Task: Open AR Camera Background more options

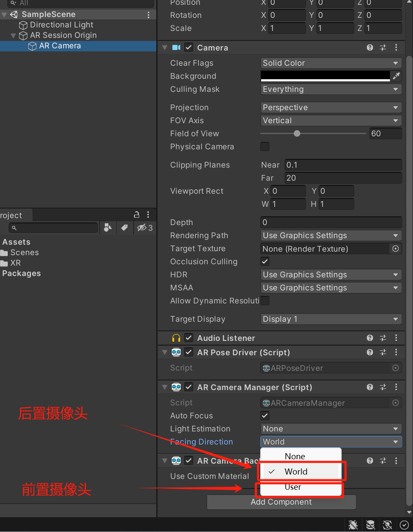Action: click(x=396, y=461)
